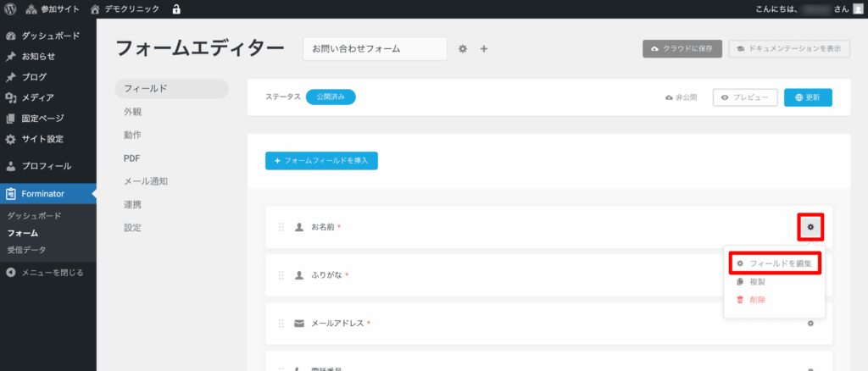Switch to the 外観 tab

pos(133,112)
